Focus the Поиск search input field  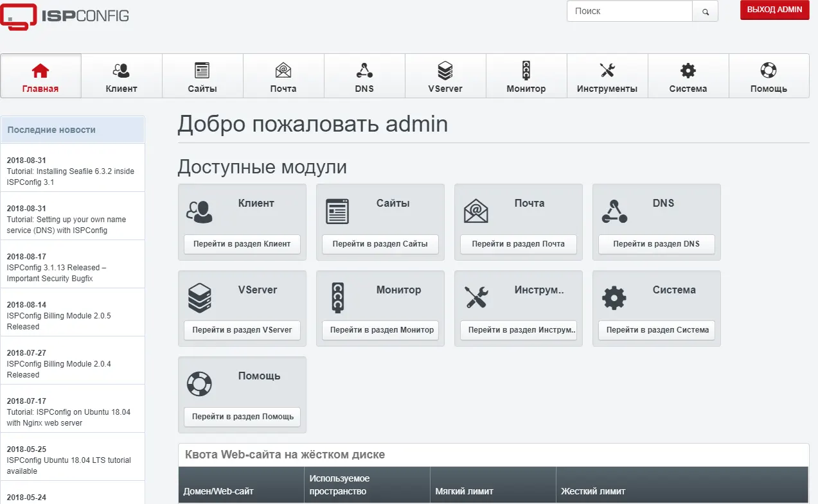tap(629, 12)
